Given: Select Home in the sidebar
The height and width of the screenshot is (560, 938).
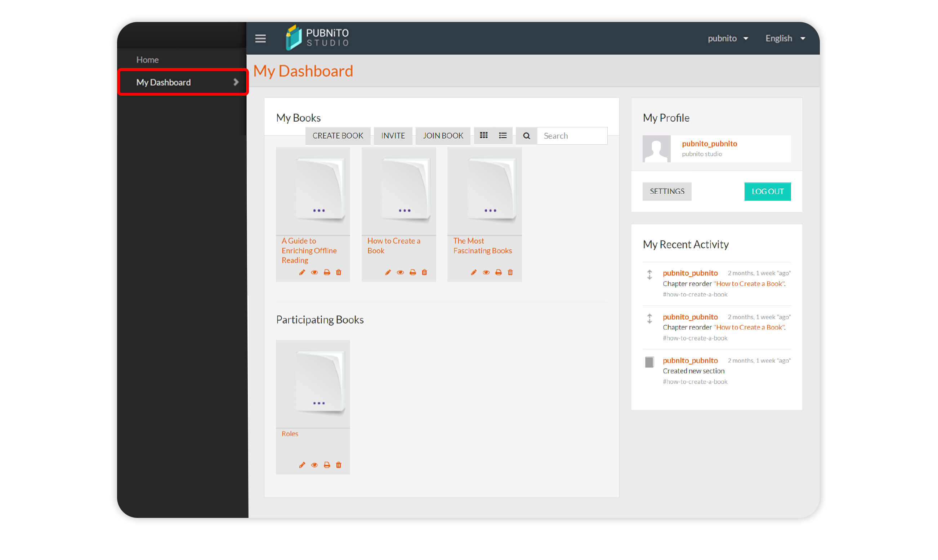Looking at the screenshot, I should 147,59.
